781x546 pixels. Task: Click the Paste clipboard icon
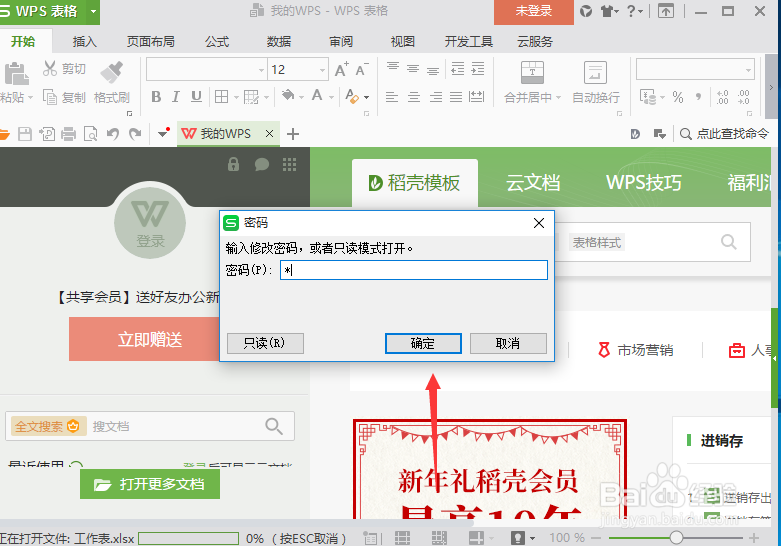pos(16,73)
